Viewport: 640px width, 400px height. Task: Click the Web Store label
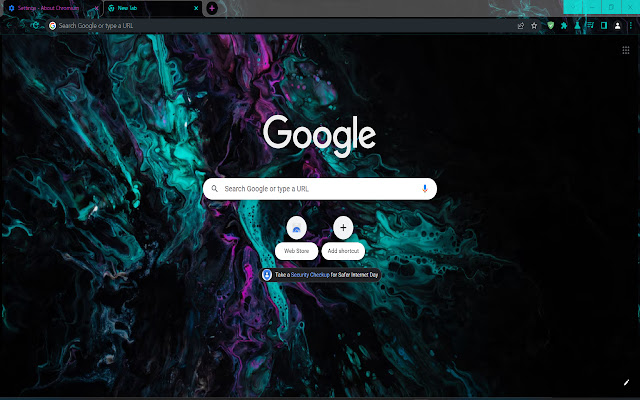point(296,251)
